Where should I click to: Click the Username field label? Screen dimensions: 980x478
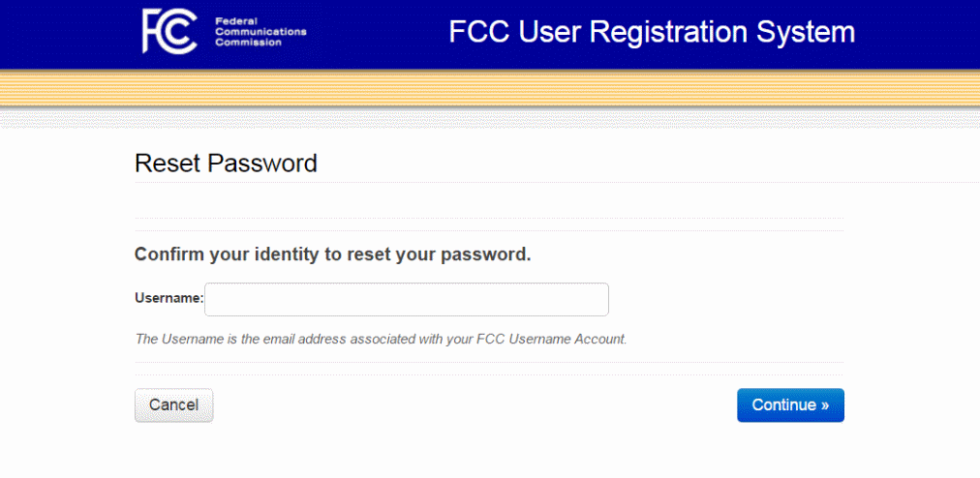(x=168, y=299)
